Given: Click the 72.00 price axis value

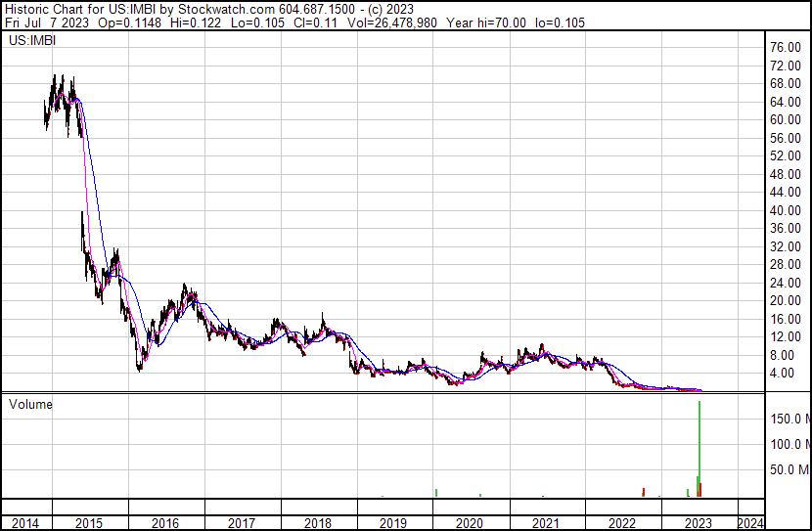Looking at the screenshot, I should pos(786,66).
